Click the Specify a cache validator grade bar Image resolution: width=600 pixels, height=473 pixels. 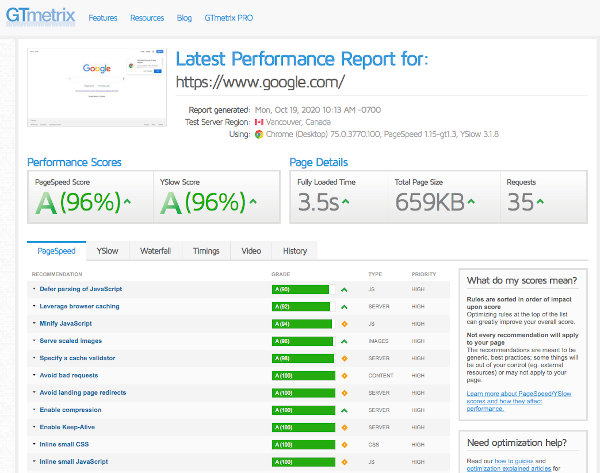[x=303, y=358]
